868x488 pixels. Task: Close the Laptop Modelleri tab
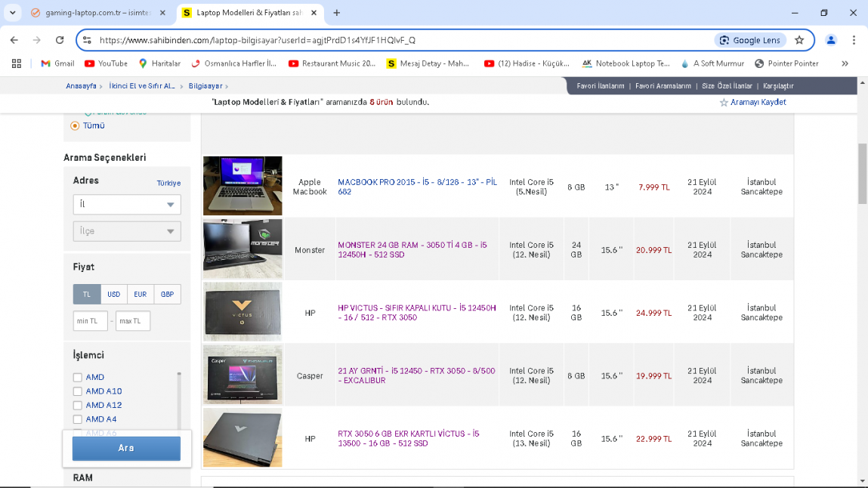314,13
